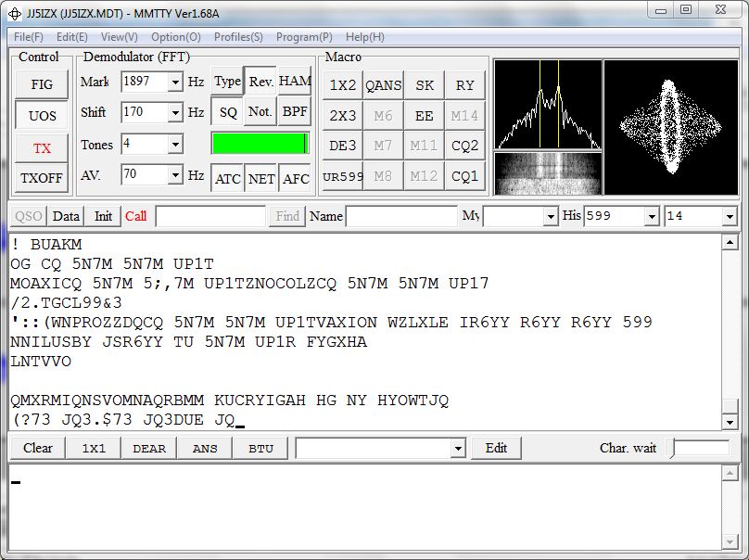This screenshot has height=560, width=749.
Task: Click the EE macro button
Action: [x=425, y=115]
